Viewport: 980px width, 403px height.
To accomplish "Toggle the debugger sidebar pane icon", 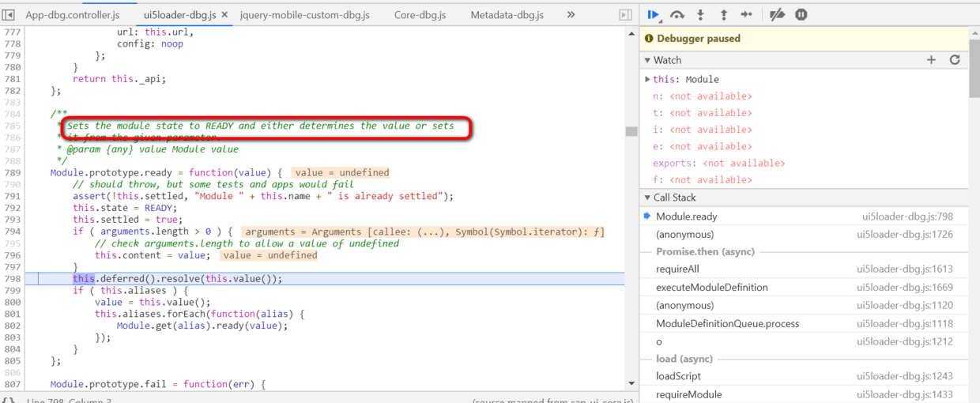I will [x=625, y=14].
